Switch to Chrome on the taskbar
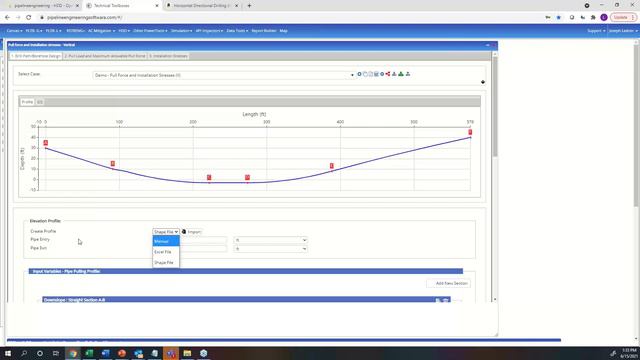This screenshot has height=360, width=640. [x=73, y=353]
